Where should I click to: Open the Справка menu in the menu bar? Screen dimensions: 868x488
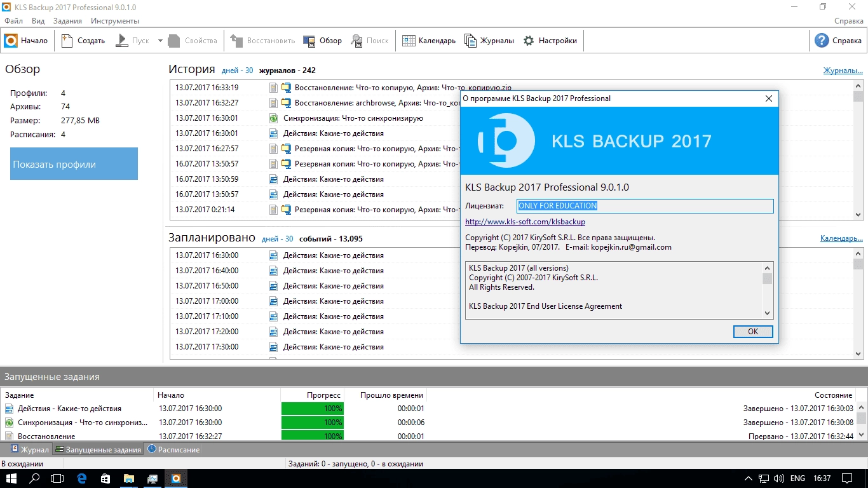[848, 21]
